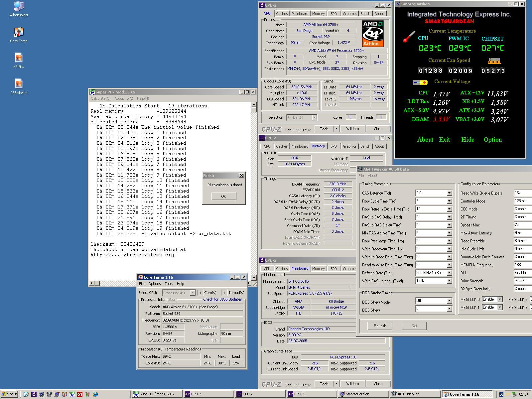
Task: Open the File menu in A64 Tweaker
Action: pyautogui.click(x=361, y=176)
